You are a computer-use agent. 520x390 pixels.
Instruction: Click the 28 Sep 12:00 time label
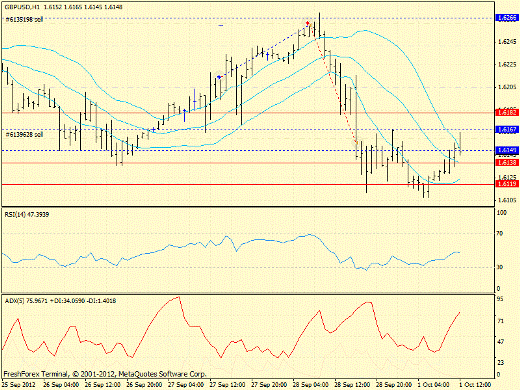353,385
